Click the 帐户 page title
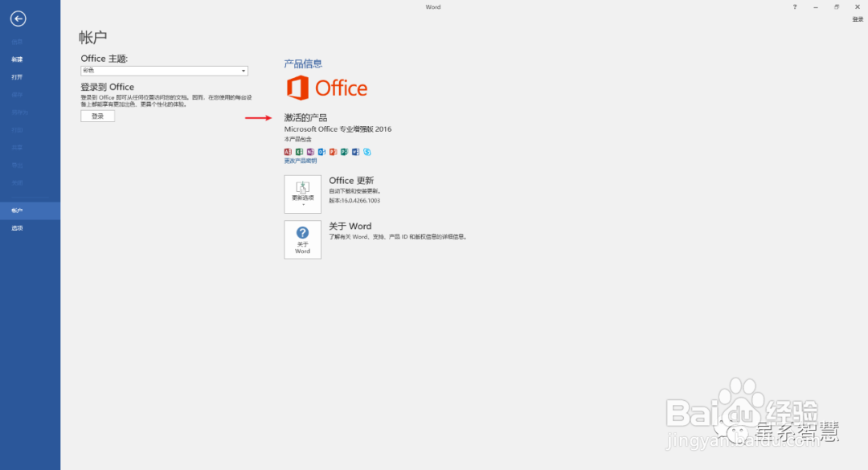This screenshot has width=868, height=470. coord(93,37)
